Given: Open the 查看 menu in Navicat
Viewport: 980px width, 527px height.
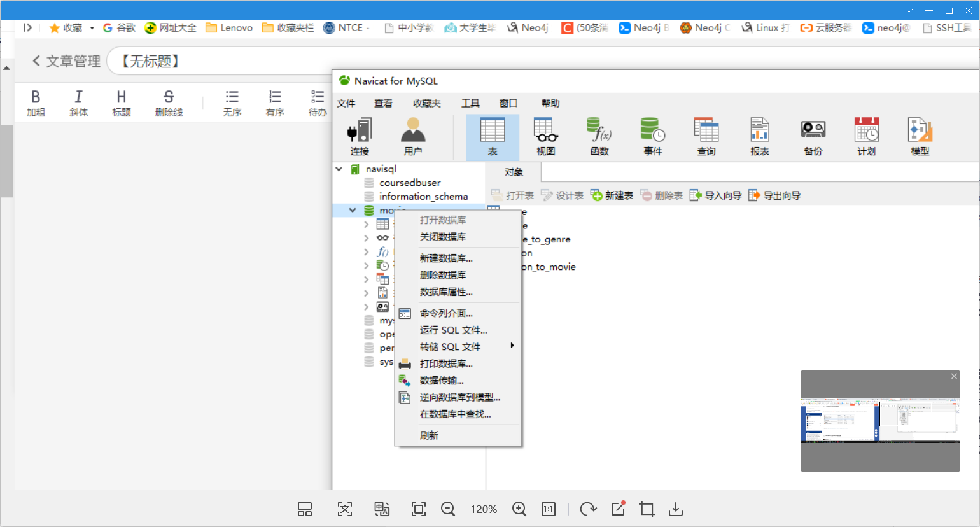Looking at the screenshot, I should pyautogui.click(x=383, y=103).
